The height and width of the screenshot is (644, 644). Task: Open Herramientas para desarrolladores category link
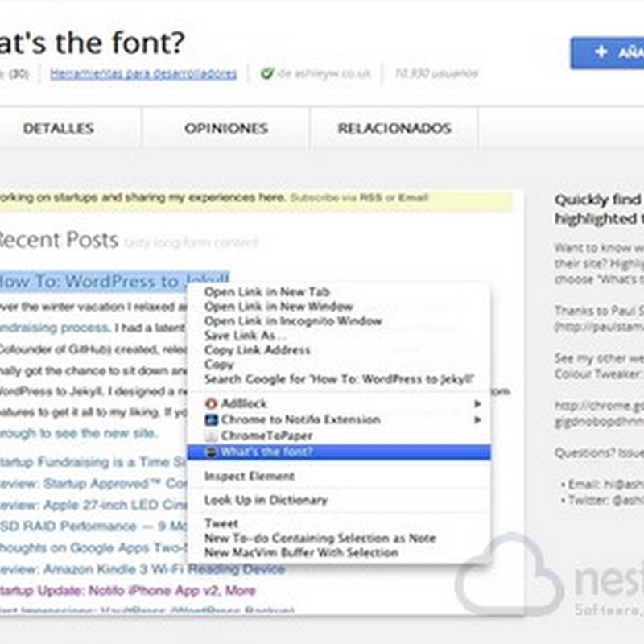pos(143,74)
